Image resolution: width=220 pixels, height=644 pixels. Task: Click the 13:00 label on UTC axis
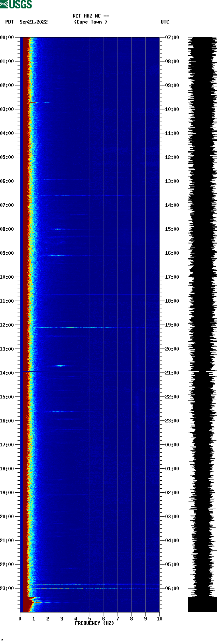click(x=172, y=181)
